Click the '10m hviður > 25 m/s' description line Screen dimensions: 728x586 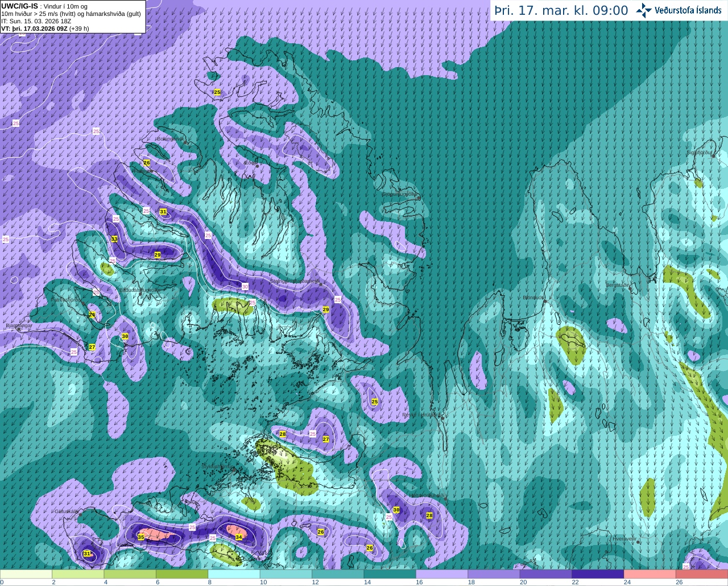pos(71,14)
